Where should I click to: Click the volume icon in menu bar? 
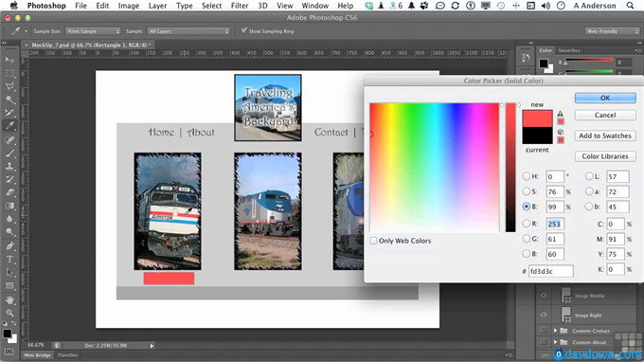[x=546, y=6]
